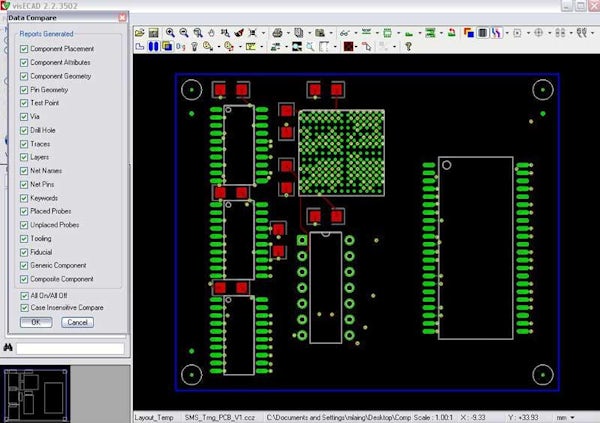Click the Save disk icon in toolbar
This screenshot has width=600, height=423.
[154, 32]
